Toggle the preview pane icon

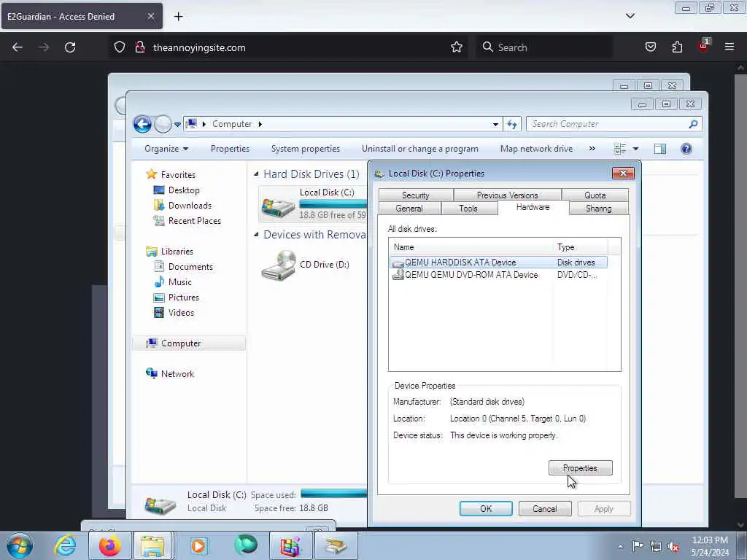click(x=659, y=149)
